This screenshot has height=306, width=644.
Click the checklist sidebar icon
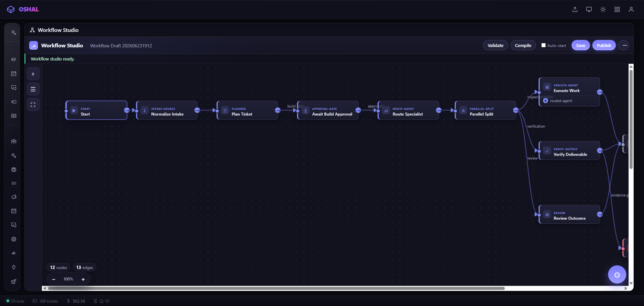14,183
